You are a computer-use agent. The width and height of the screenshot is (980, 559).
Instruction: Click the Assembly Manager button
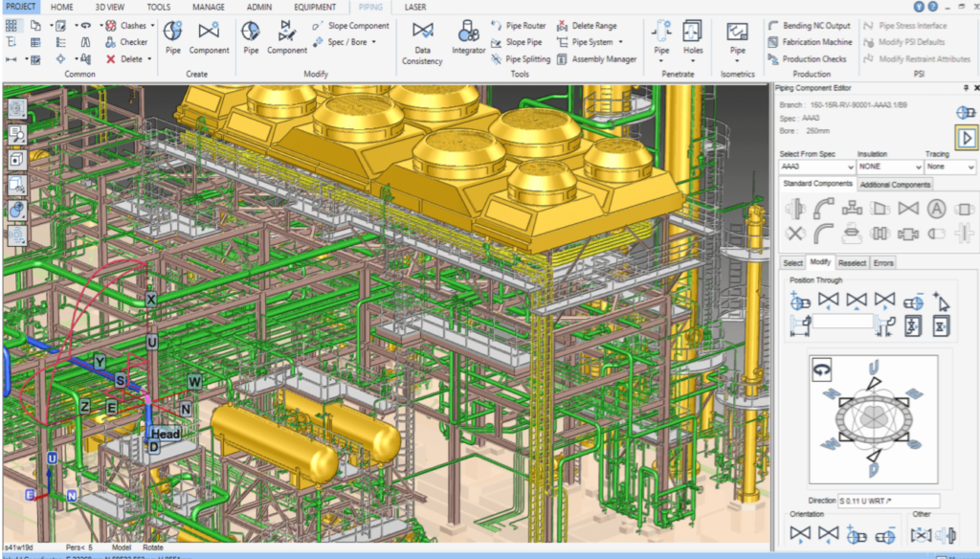click(x=595, y=59)
